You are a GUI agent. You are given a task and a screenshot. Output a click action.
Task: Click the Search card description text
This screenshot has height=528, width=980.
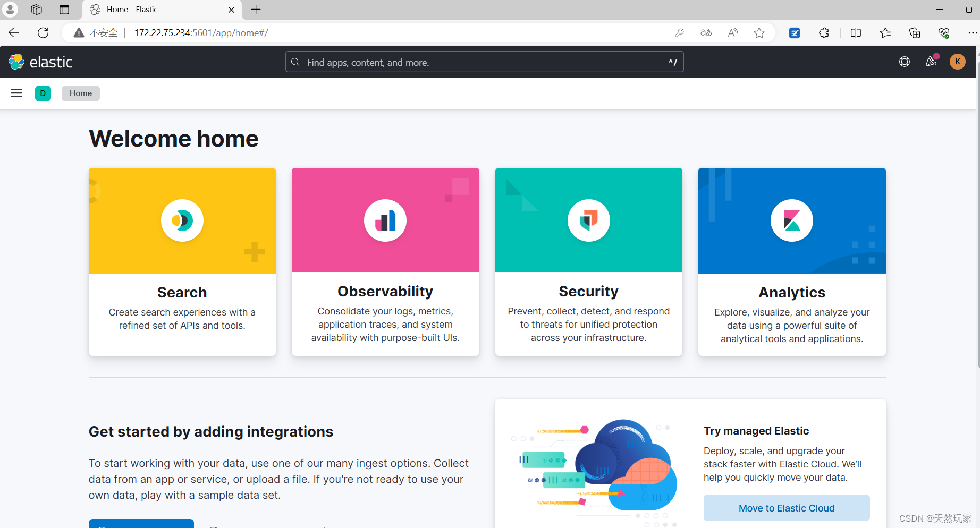[182, 319]
